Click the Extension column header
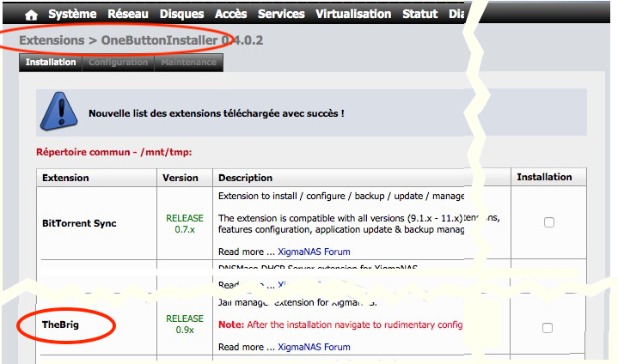This screenshot has height=364, width=618. 65,178
